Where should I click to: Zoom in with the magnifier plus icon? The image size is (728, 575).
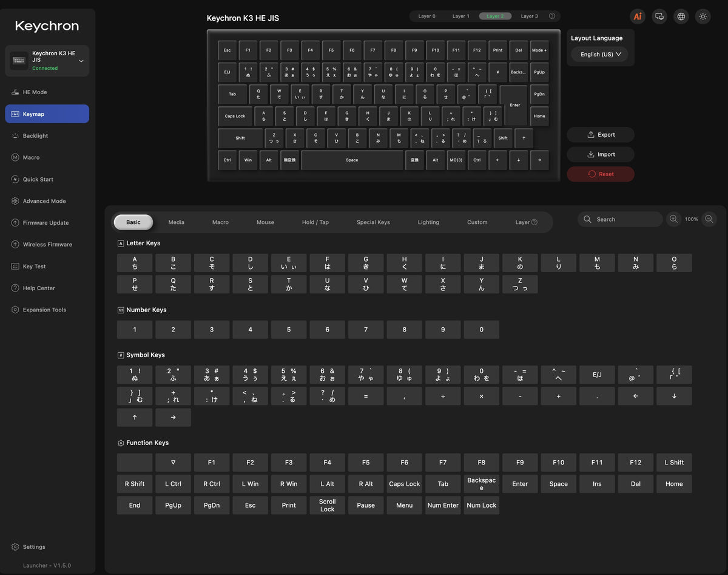(x=673, y=219)
